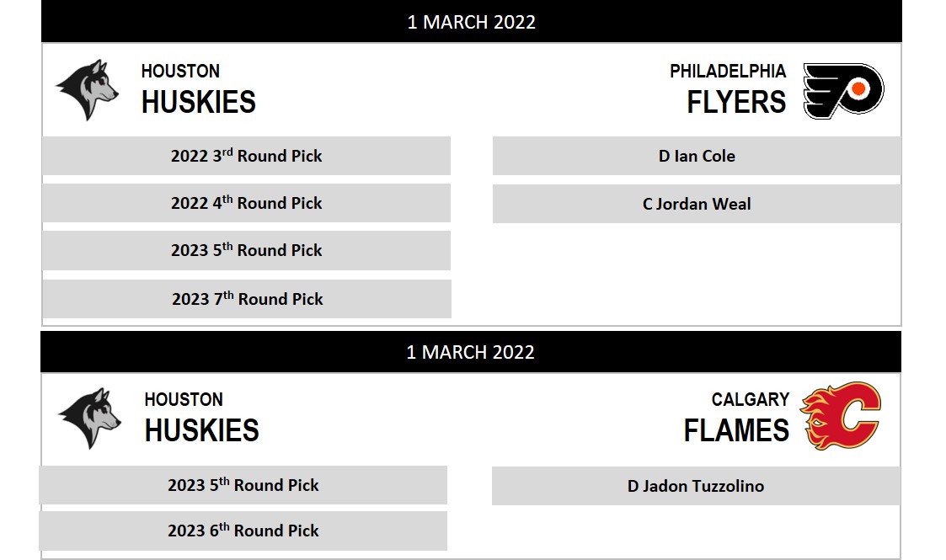The image size is (946, 560).
Task: Click the Calgary Flames logo
Action: [x=841, y=416]
